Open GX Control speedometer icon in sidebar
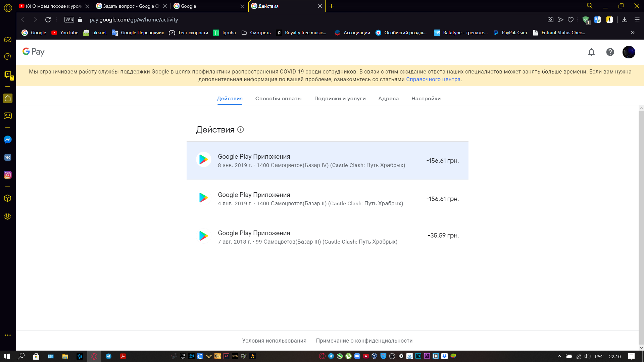 tap(8, 56)
